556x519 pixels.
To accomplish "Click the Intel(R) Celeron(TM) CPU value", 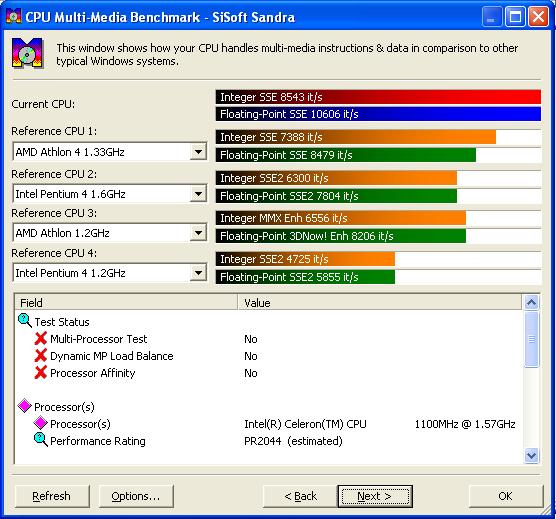I will pos(305,424).
